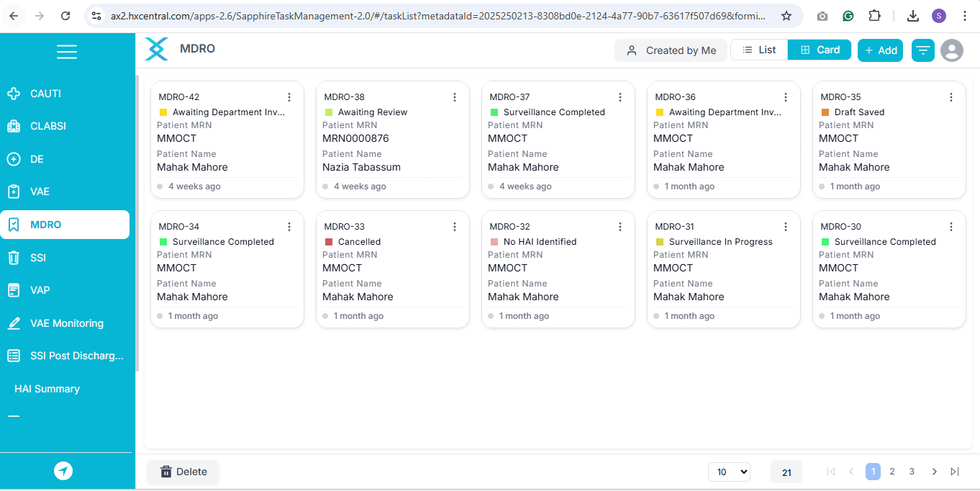
Task: Click the Add button to create a task
Action: click(x=880, y=50)
